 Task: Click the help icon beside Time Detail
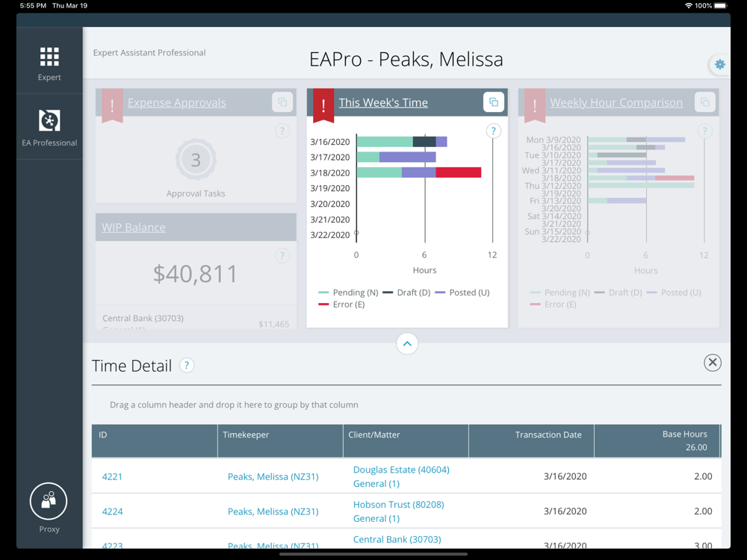[x=186, y=365]
